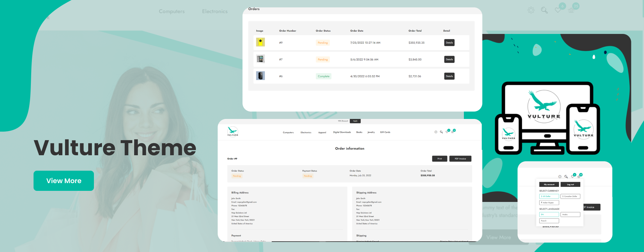644x252 pixels.
Task: Click the faded settings gear icon in top banner
Action: point(531,10)
